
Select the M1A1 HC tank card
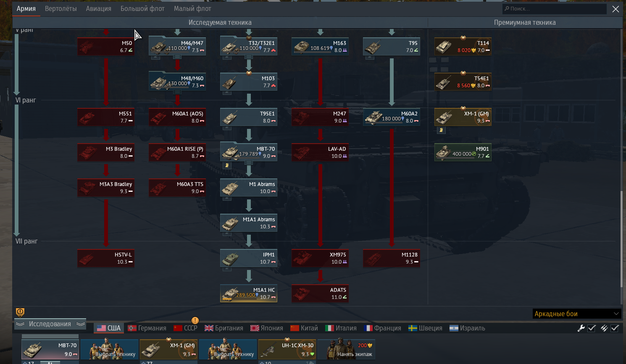[x=249, y=293]
